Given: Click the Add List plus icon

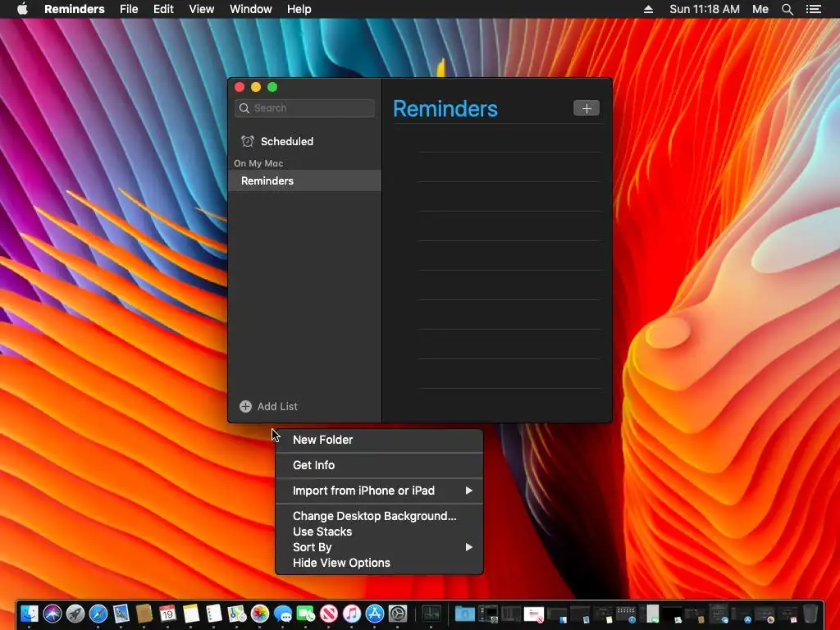Looking at the screenshot, I should click(245, 407).
